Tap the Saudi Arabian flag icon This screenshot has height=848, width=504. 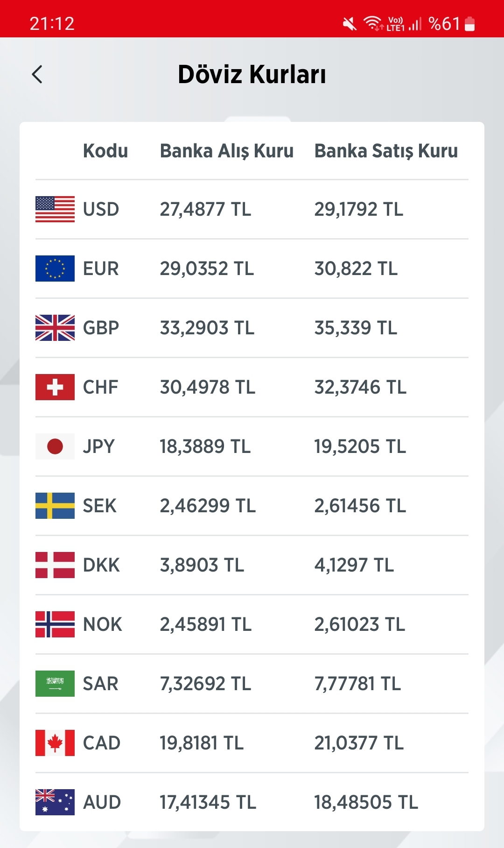click(55, 684)
